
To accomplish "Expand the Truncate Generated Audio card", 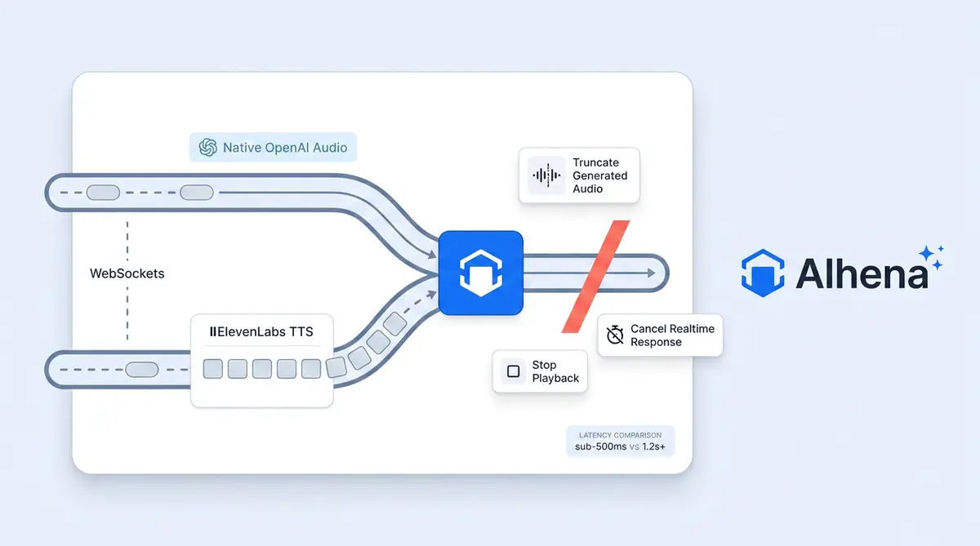I will (579, 175).
